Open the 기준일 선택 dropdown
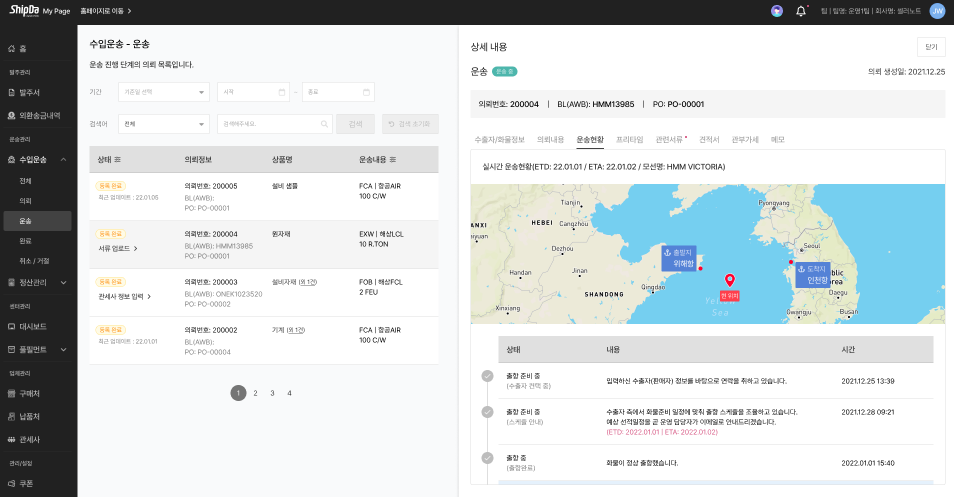The width and height of the screenshot is (954, 497). pyautogui.click(x=162, y=92)
